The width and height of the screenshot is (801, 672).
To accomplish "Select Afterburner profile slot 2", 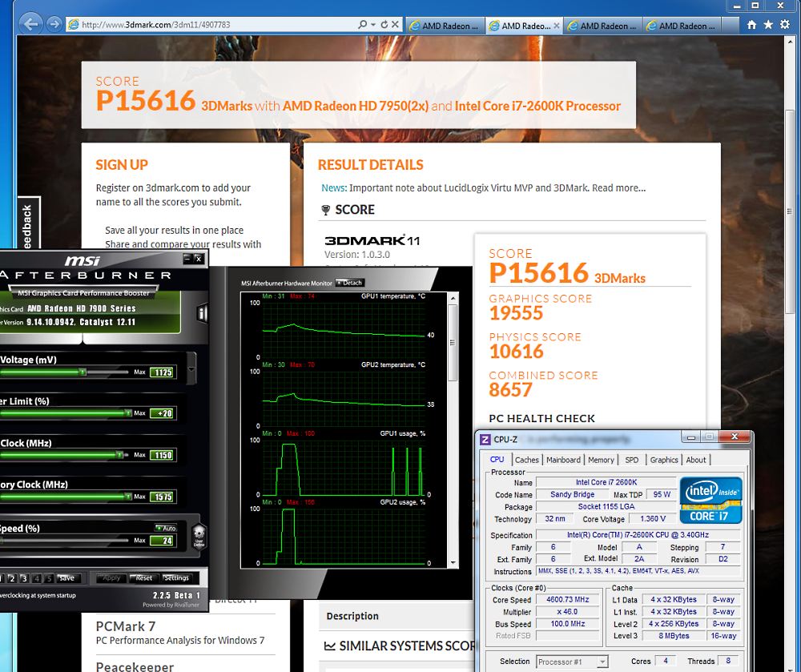I will (x=11, y=578).
